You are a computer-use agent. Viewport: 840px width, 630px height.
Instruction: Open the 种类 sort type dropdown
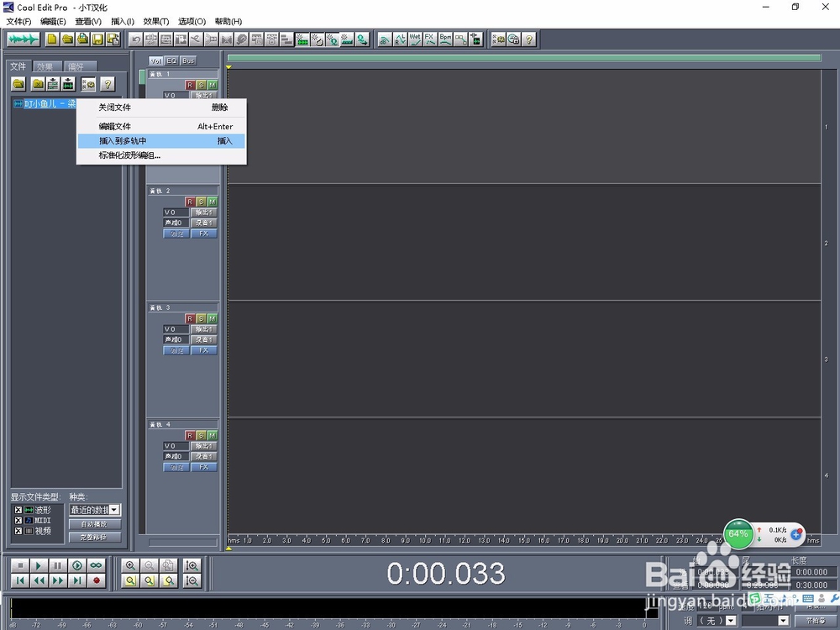click(95, 510)
